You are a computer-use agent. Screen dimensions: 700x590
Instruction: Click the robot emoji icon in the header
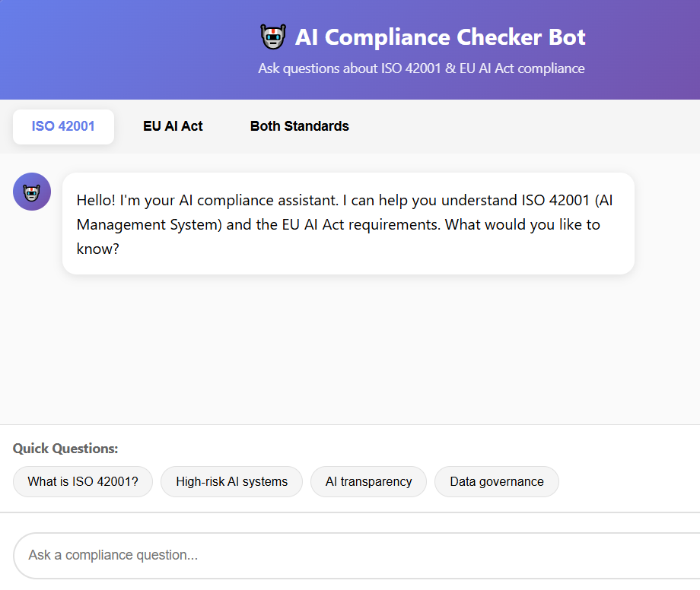pos(272,36)
